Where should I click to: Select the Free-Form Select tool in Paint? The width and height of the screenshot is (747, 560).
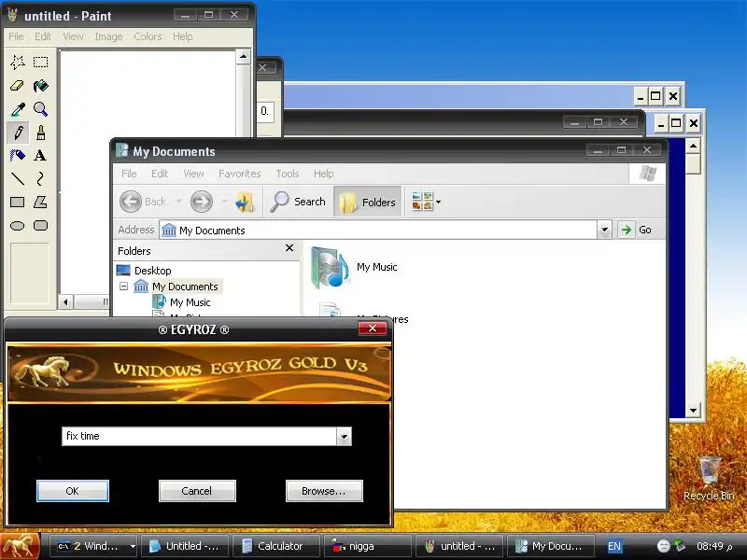[18, 62]
